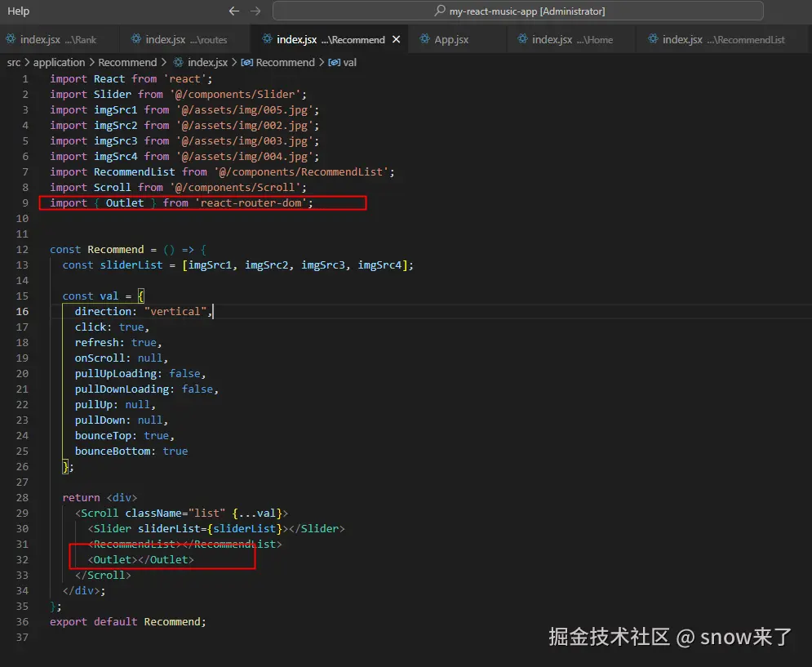
Task: Click the Outlet import identifier on line 9
Action: point(125,202)
